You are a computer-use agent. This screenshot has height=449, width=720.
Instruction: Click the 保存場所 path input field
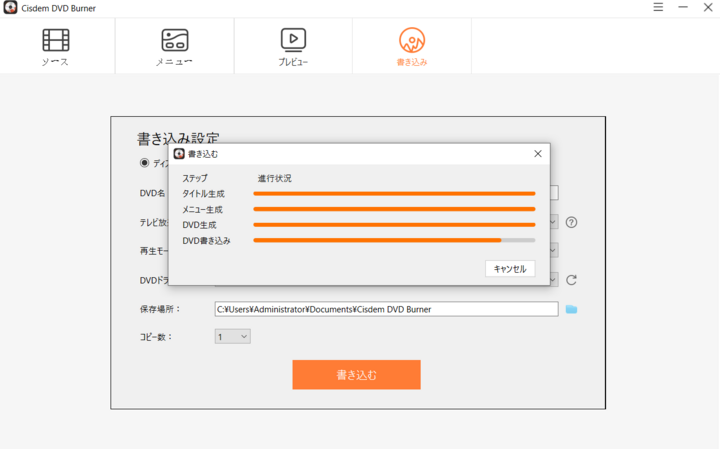(x=386, y=309)
